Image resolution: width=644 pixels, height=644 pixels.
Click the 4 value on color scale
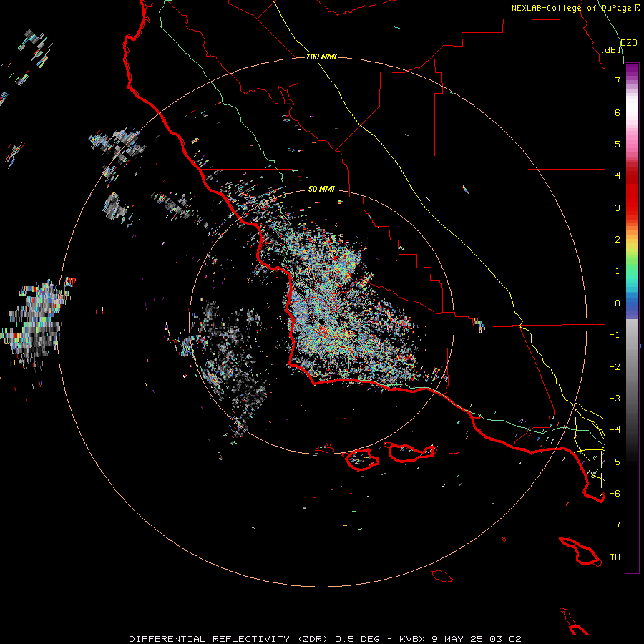point(618,176)
